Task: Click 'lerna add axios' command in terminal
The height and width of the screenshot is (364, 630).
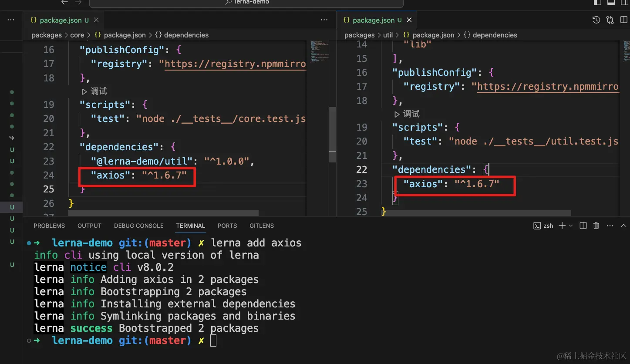Action: 256,243
